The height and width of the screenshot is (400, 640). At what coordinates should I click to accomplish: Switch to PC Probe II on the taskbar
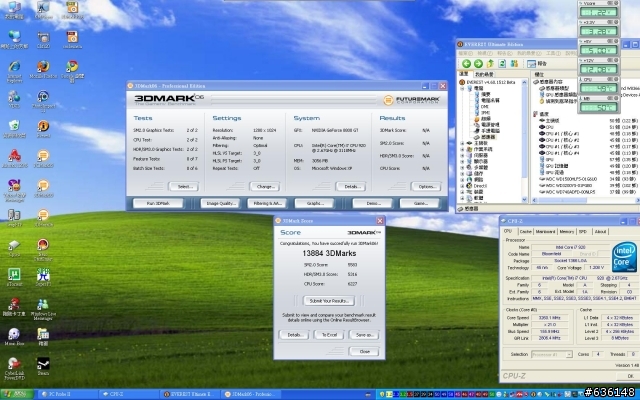click(67, 394)
